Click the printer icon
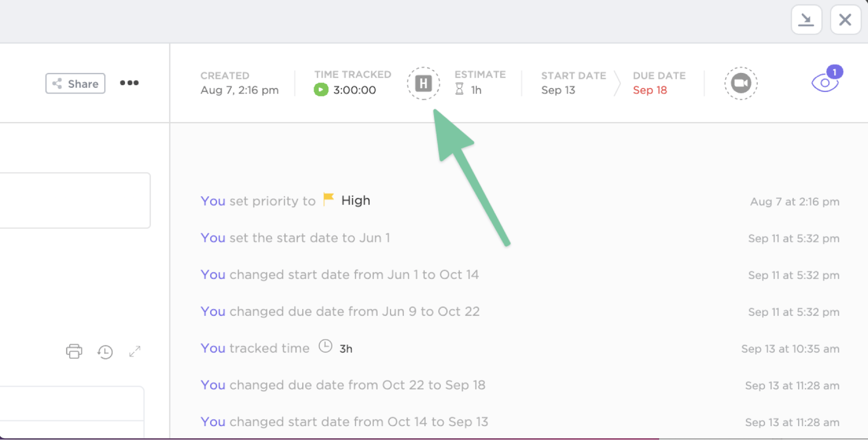The image size is (868, 440). (74, 351)
